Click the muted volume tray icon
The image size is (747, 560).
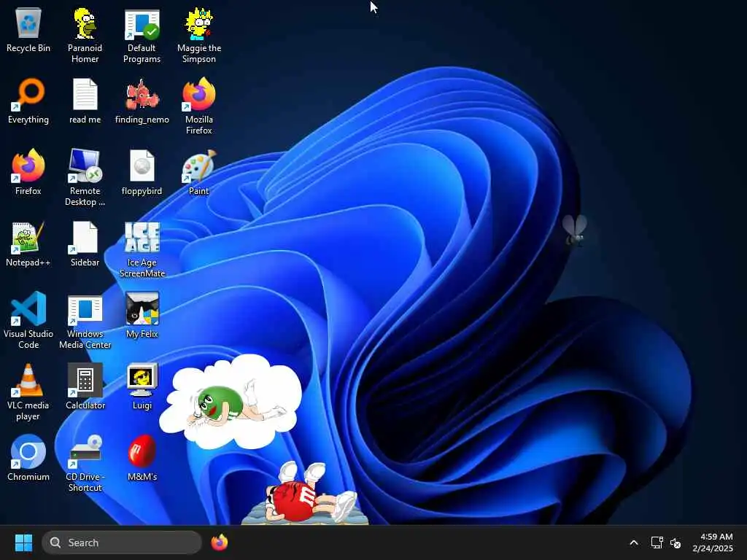point(676,542)
